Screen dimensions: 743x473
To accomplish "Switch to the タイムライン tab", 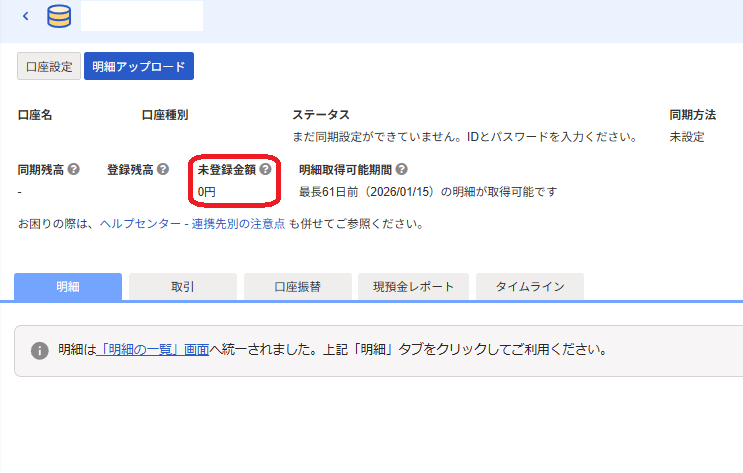I will coord(529,286).
